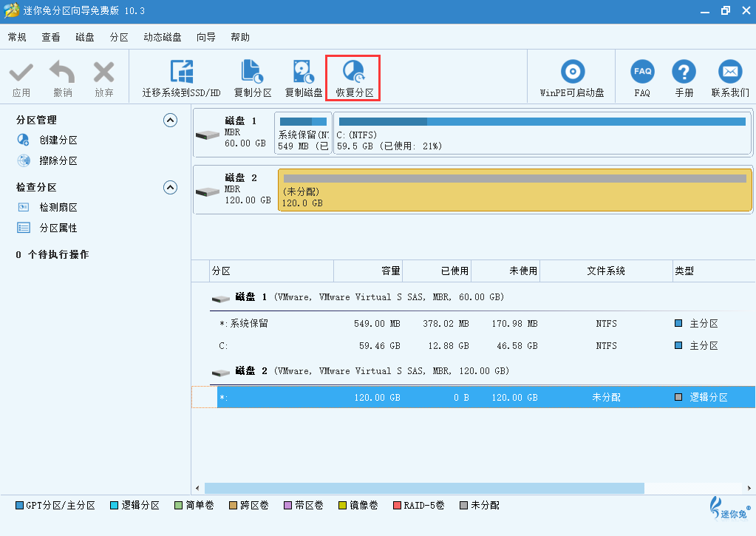The image size is (756, 536).
Task: Click 46.58 GB unused value
Action: pyautogui.click(x=517, y=346)
